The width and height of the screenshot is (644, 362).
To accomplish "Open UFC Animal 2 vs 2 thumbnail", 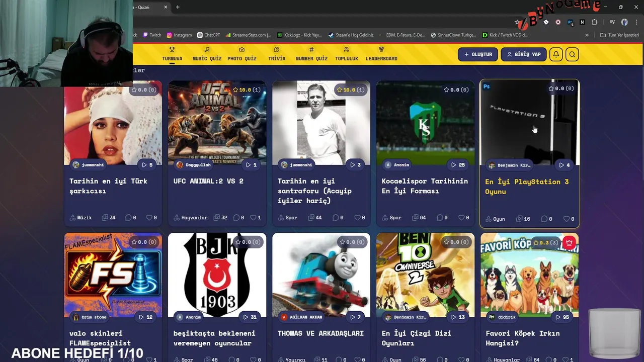I will coord(217,123).
